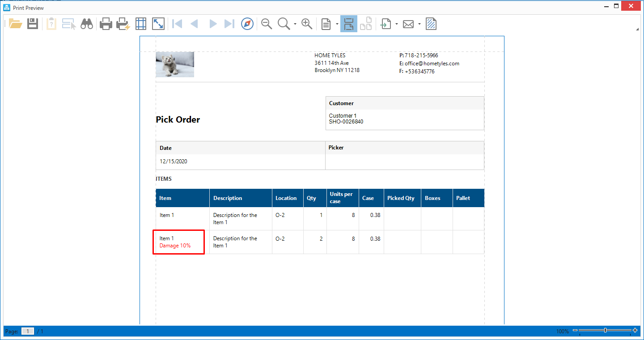Expand the page layout dropdown arrow
644x340 pixels.
pos(337,24)
